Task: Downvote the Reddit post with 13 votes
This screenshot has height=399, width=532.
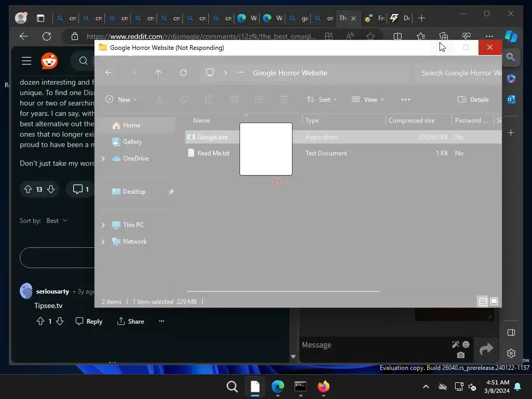Action: tap(51, 189)
